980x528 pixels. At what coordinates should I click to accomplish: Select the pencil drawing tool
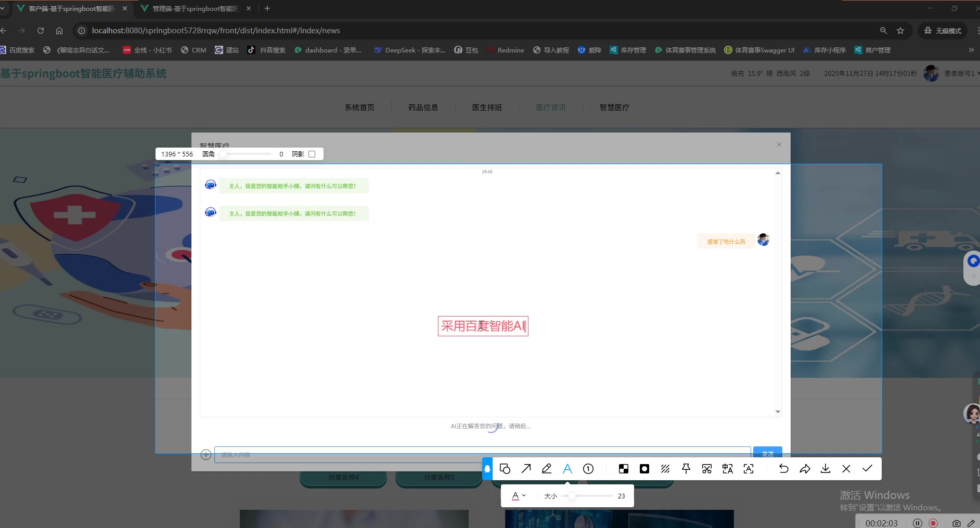pyautogui.click(x=547, y=469)
